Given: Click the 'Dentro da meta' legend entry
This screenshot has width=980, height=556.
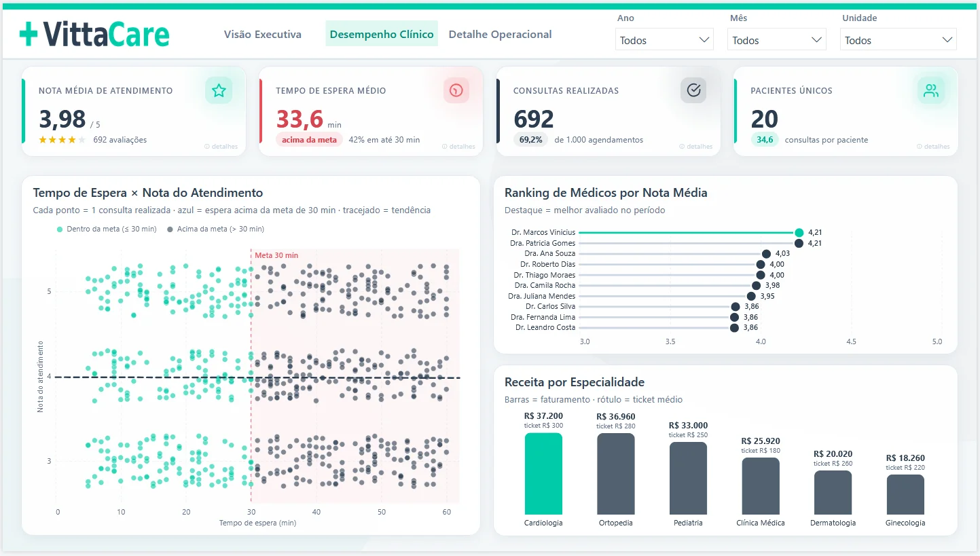Looking at the screenshot, I should pyautogui.click(x=107, y=229).
